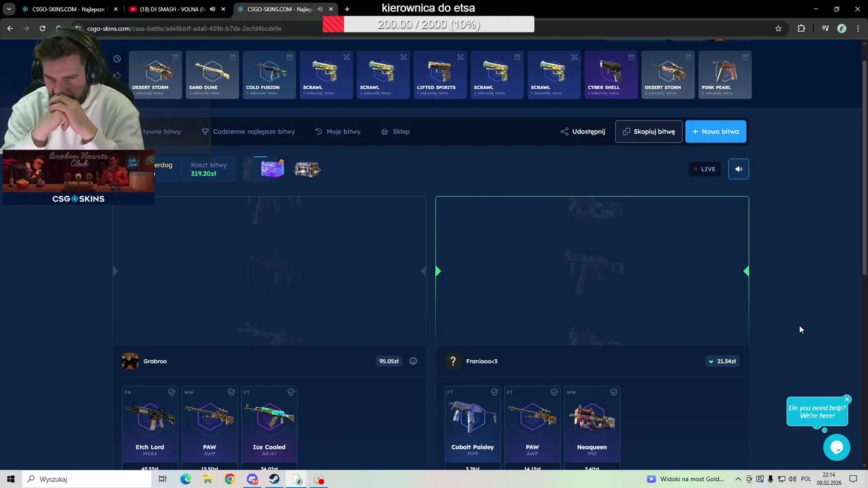Click the 200.00 / 2000 progress bar
868x488 pixels.
pos(429,24)
